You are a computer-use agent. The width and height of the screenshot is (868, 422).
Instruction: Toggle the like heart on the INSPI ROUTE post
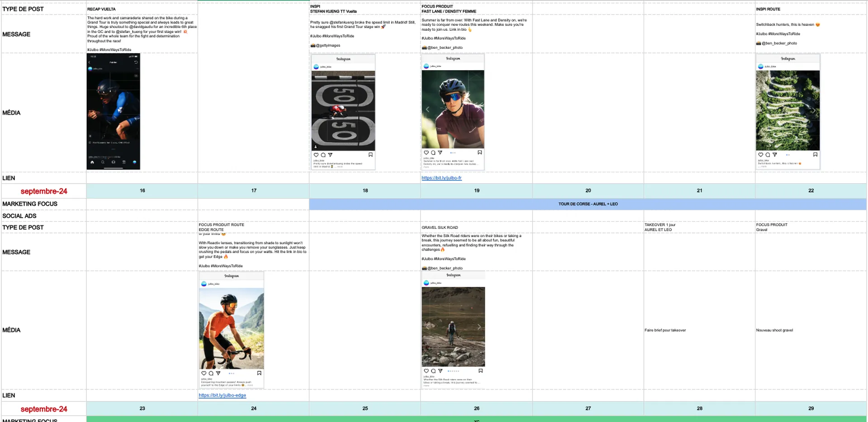760,155
